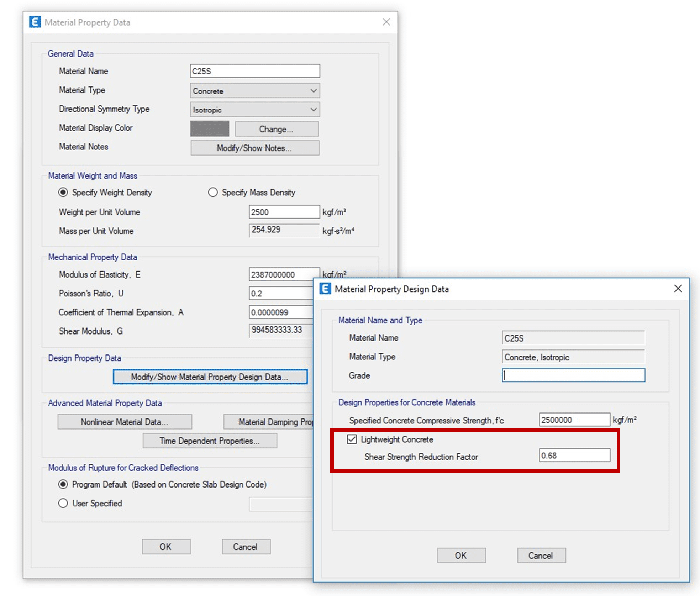The image size is (700, 616).
Task: Expand Directional Symmetry Type dropdown
Action: click(255, 110)
